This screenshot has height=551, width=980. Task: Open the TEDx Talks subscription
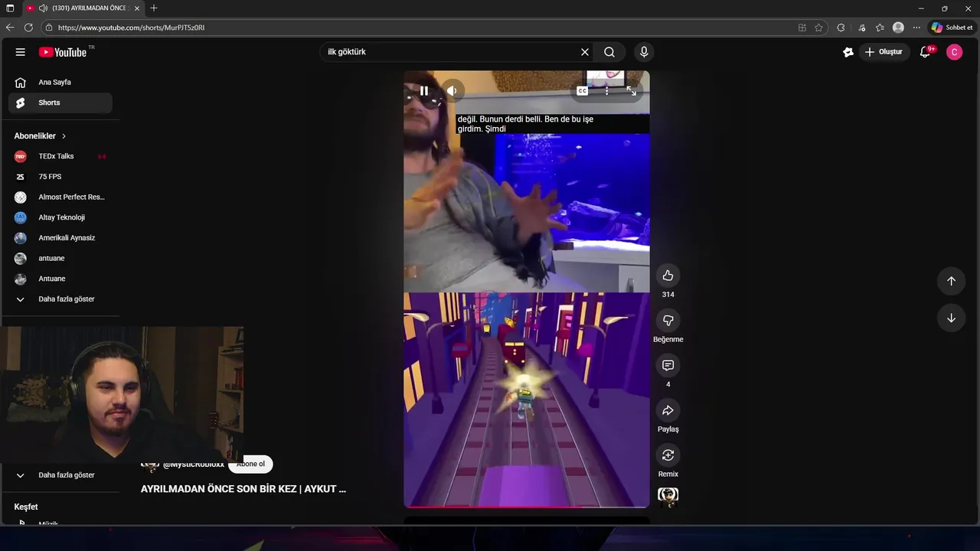(60, 156)
